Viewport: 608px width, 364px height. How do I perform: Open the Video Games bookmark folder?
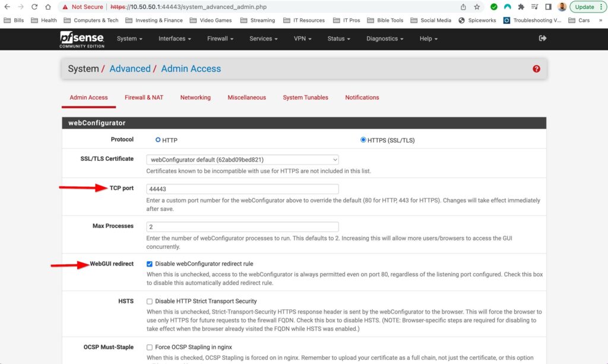(211, 20)
